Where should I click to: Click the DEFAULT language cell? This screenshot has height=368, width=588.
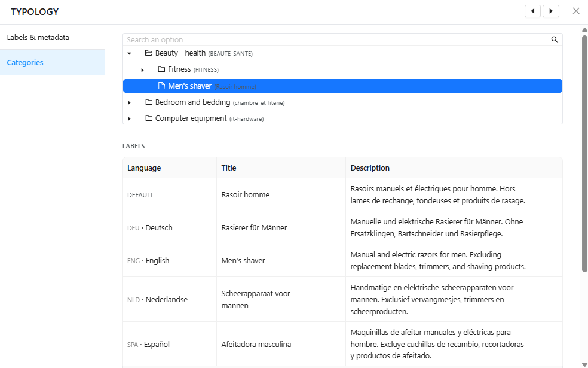[170, 194]
